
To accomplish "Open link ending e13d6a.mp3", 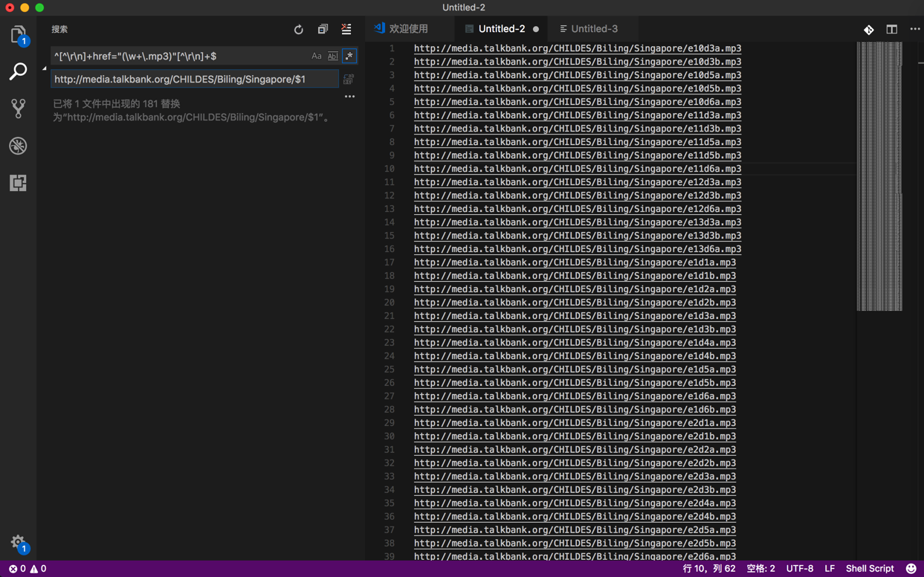I will pyautogui.click(x=578, y=249).
